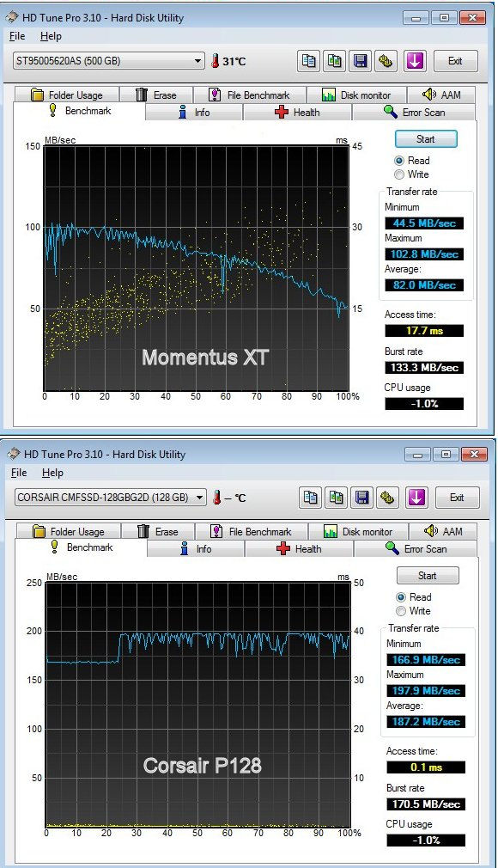498x868 pixels.
Task: Switch to File Benchmark tab in top window
Action: (x=250, y=95)
